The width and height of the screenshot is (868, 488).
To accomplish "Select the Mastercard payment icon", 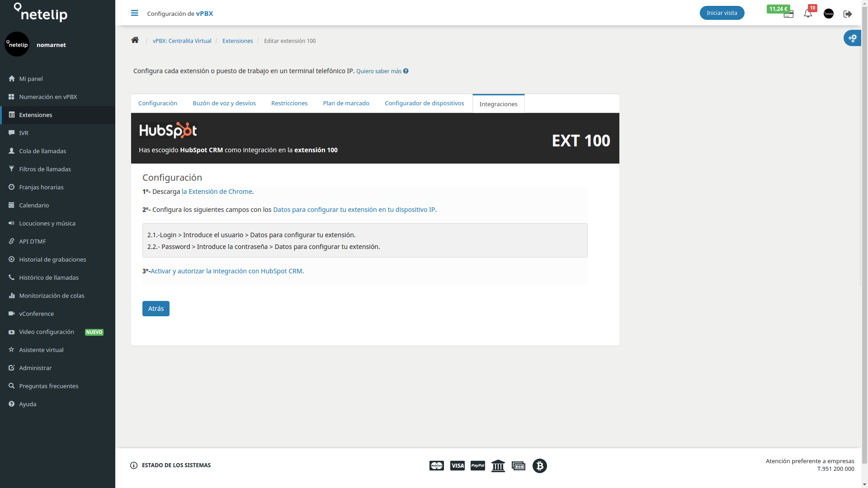I will tap(437, 466).
